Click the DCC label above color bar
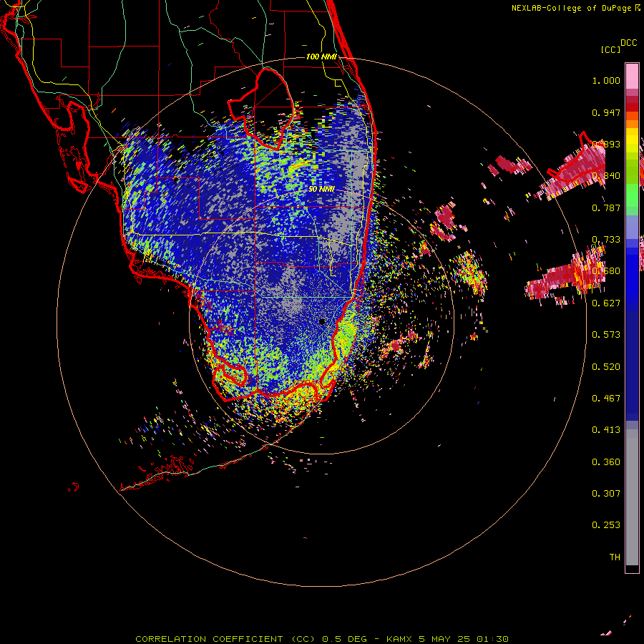The image size is (644, 644). pyautogui.click(x=628, y=43)
